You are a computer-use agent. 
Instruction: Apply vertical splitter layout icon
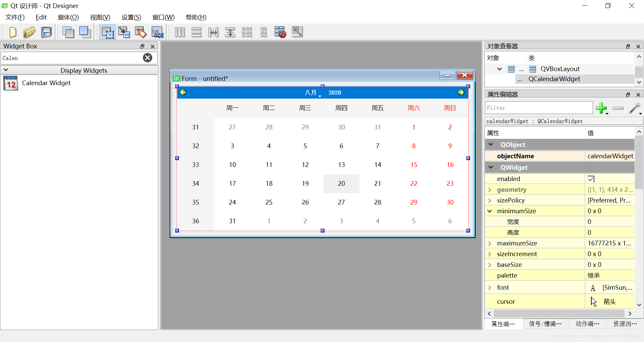pyautogui.click(x=230, y=32)
